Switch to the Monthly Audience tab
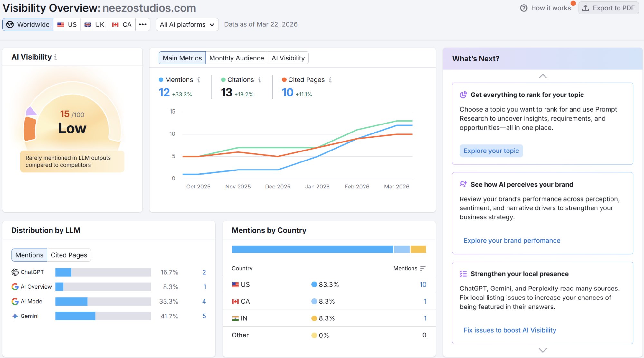The image size is (644, 358). coord(237,58)
